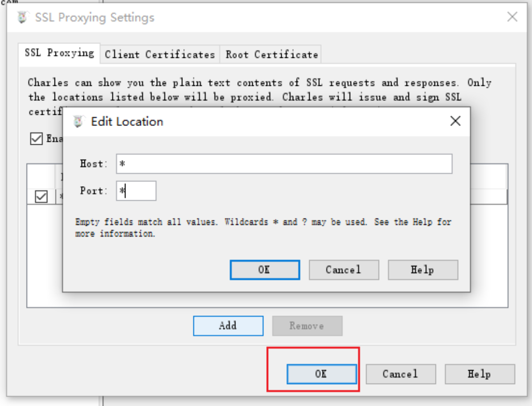This screenshot has width=532, height=406.
Task: Click the Host input field
Action: pyautogui.click(x=284, y=164)
